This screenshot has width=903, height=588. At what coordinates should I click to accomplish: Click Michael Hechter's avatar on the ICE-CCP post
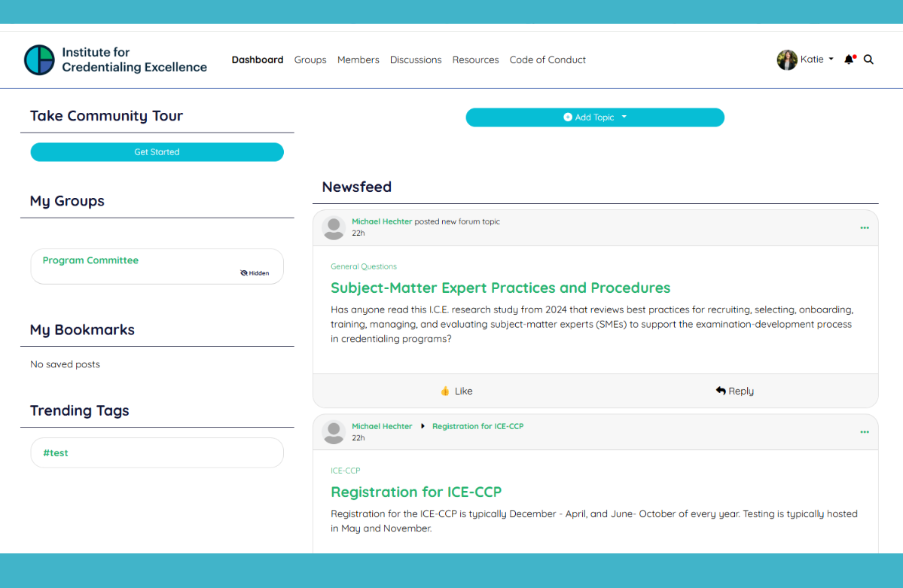(334, 432)
